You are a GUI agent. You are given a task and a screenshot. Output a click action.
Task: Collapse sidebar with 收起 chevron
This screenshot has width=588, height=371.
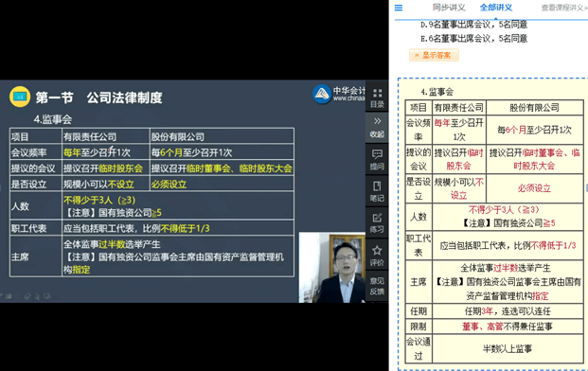[x=377, y=127]
